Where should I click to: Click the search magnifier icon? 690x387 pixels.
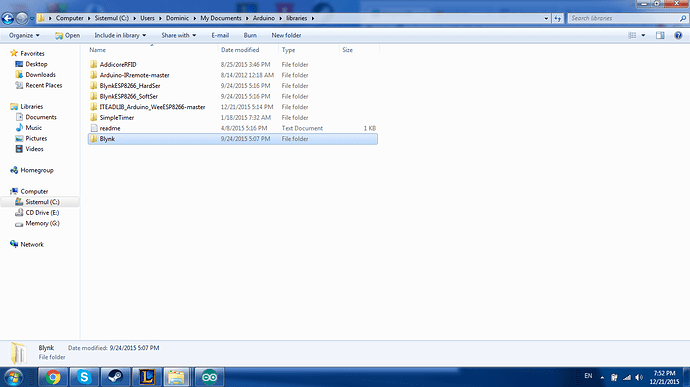tap(683, 18)
